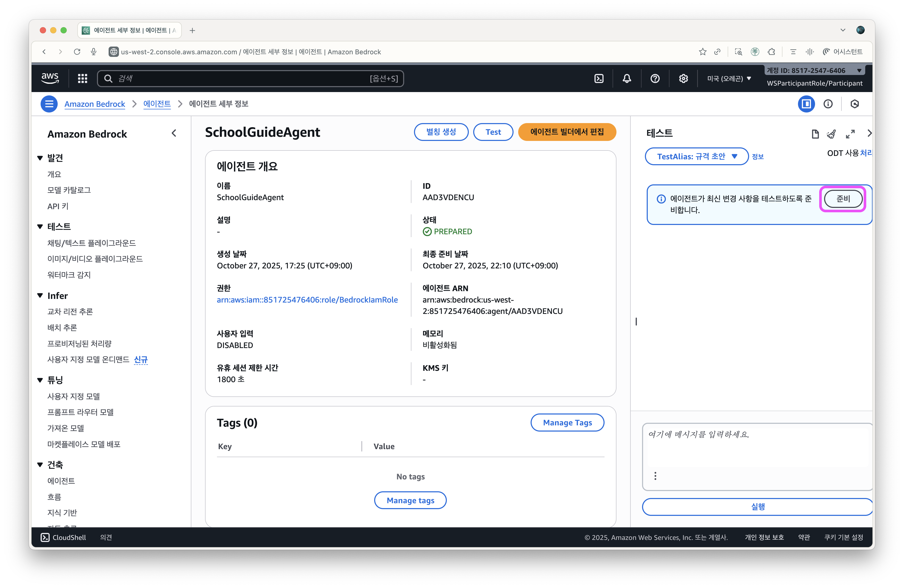This screenshot has height=588, width=904.
Task: Clear the test session with broom icon
Action: tap(831, 134)
